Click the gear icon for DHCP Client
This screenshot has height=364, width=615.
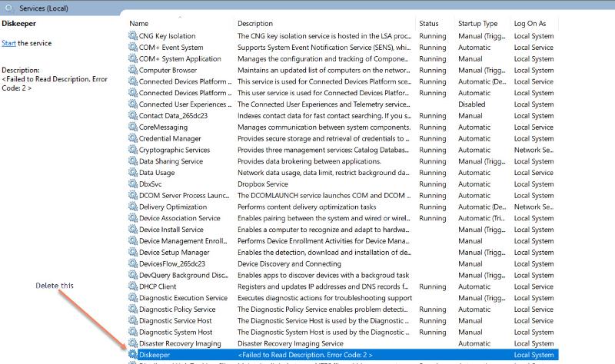point(133,286)
